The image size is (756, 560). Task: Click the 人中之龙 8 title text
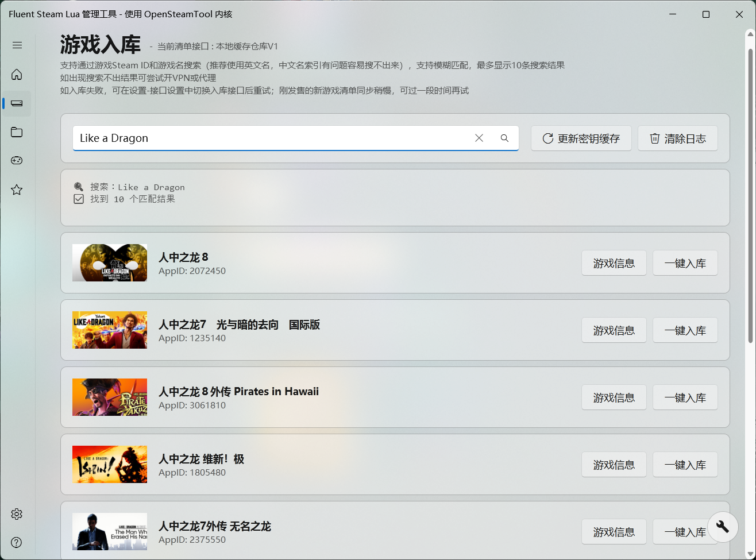point(184,257)
